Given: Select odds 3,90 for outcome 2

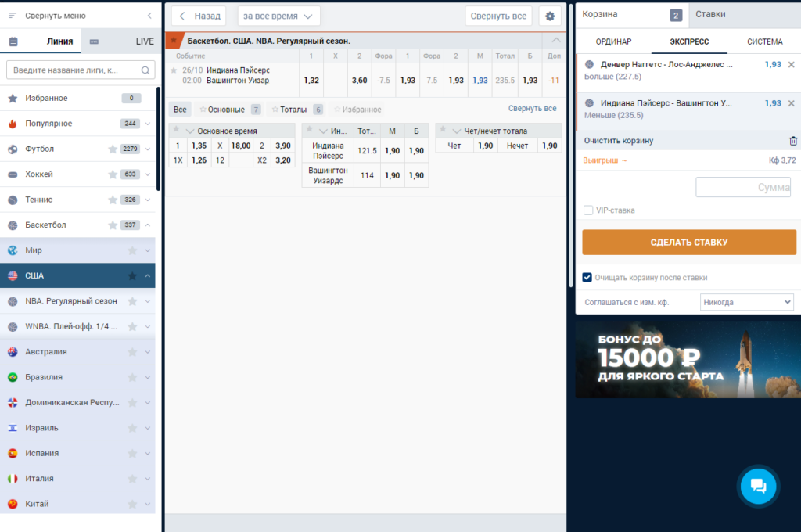Looking at the screenshot, I should pos(283,146).
